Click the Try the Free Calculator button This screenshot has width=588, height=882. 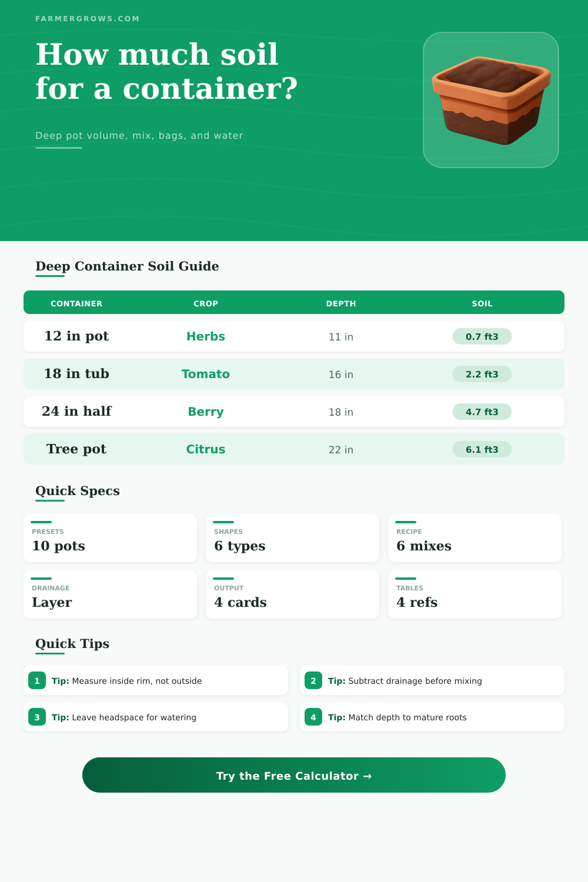click(294, 775)
